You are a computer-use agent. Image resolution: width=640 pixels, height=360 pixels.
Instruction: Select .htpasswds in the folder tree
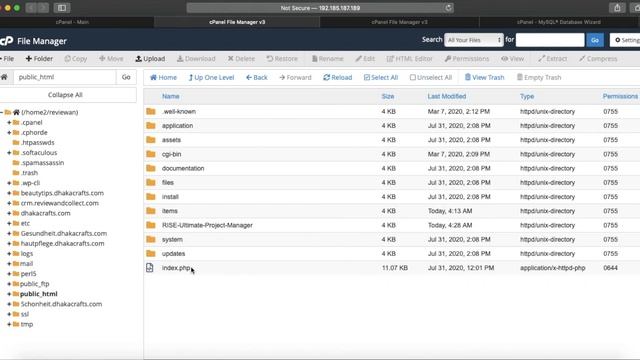click(38, 142)
